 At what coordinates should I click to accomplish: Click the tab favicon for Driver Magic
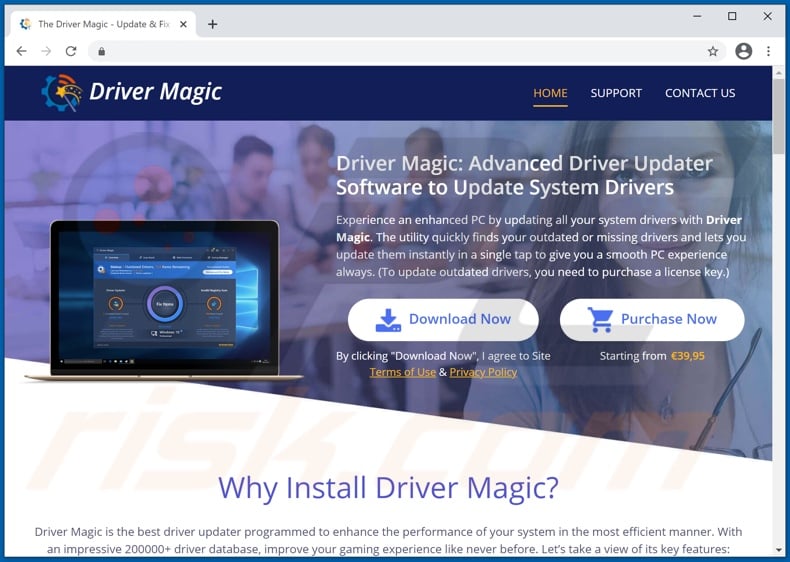pyautogui.click(x=25, y=24)
